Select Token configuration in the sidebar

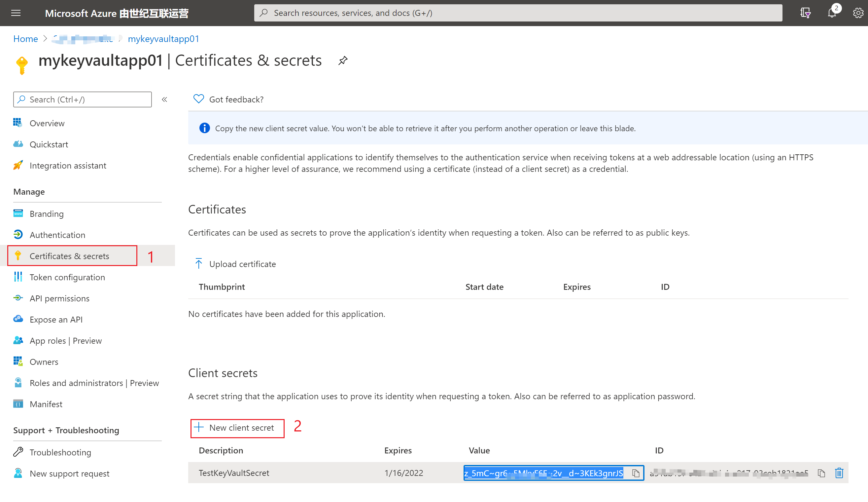(67, 277)
